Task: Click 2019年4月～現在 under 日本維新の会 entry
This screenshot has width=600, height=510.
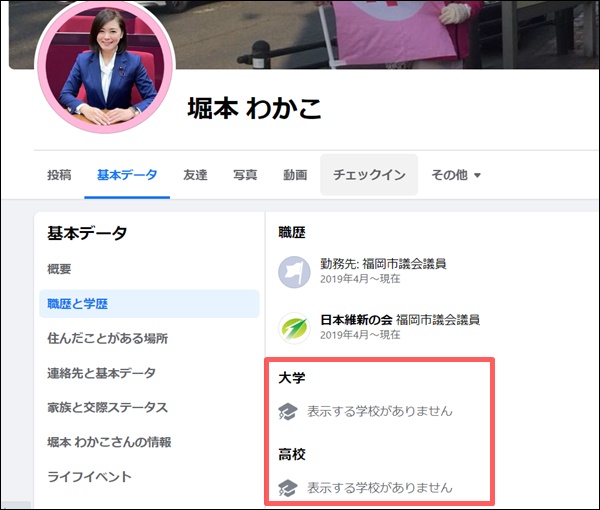Action: (360, 335)
